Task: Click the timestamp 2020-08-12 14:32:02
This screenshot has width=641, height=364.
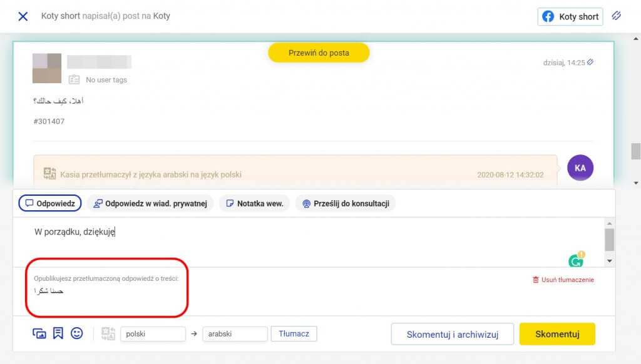Action: tap(510, 175)
